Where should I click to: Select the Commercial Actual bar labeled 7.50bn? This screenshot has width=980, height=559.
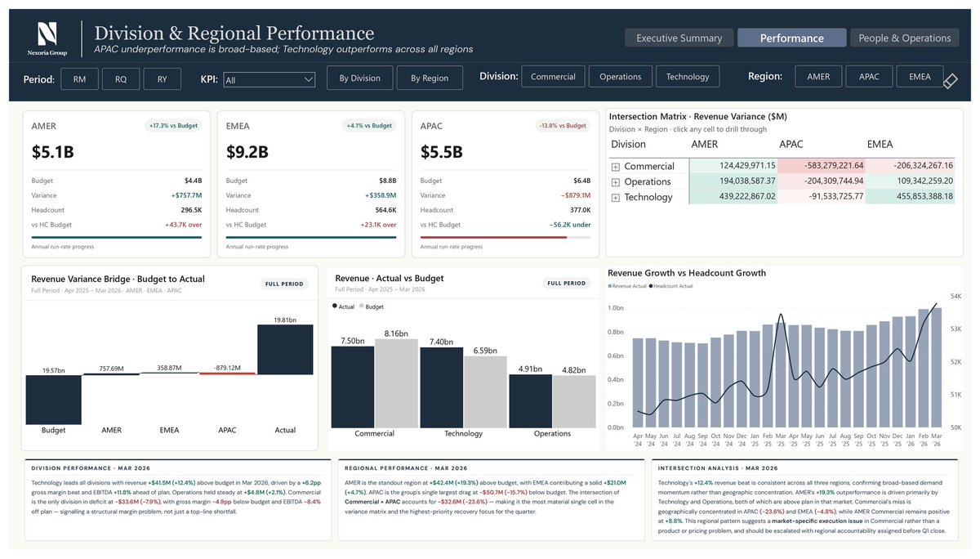click(x=353, y=387)
